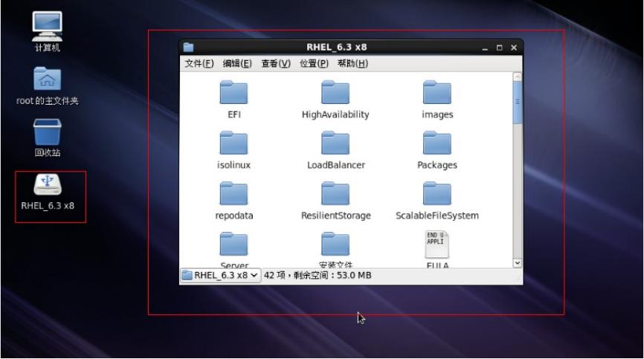
Task: Click the RHEL_6.3 x8 window title text
Action: click(x=336, y=47)
